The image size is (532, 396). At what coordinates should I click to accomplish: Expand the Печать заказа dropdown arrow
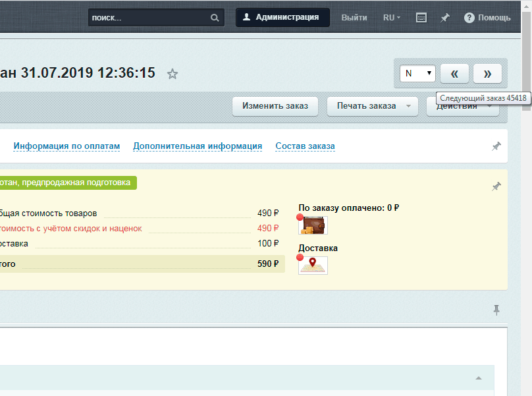tap(408, 106)
